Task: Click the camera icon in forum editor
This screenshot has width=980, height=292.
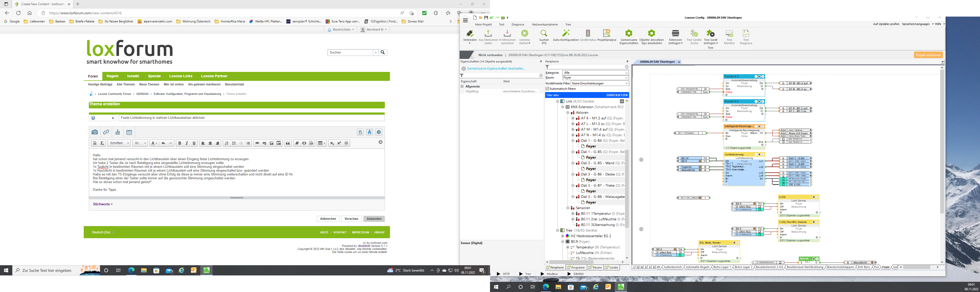Action: [94, 132]
